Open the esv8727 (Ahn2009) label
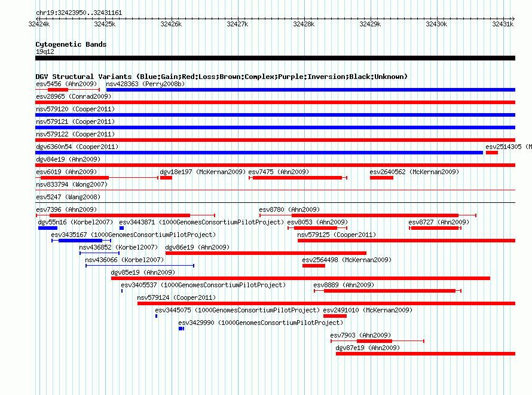 pos(439,222)
